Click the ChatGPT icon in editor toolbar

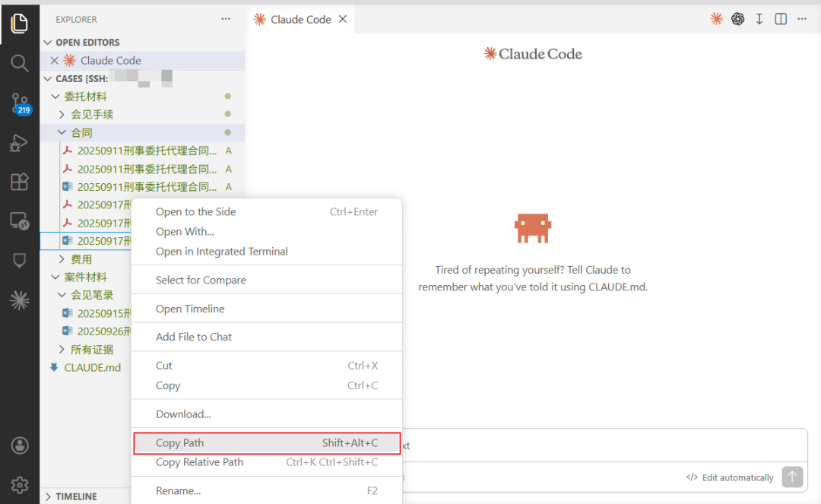click(737, 19)
